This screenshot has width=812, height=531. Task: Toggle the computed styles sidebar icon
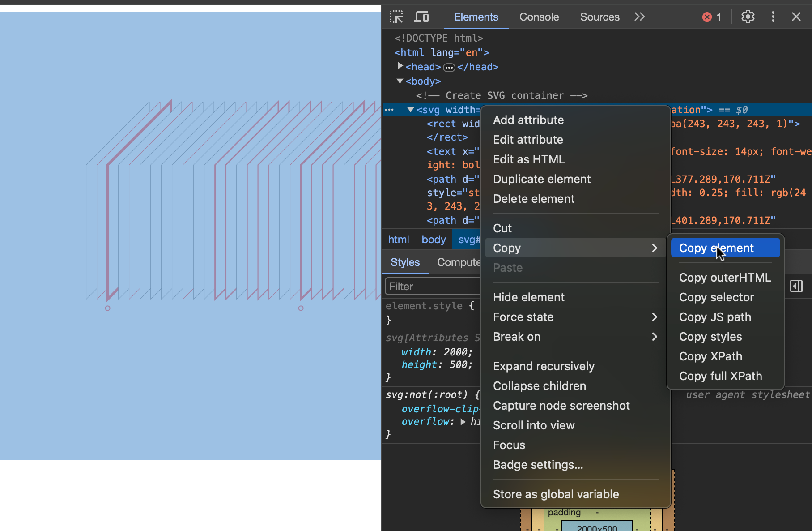coord(796,286)
